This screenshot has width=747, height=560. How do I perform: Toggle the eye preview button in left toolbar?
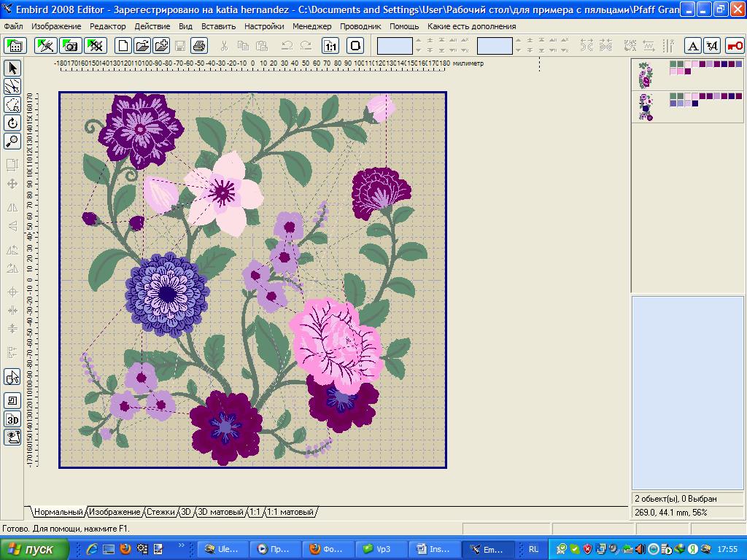(x=12, y=437)
